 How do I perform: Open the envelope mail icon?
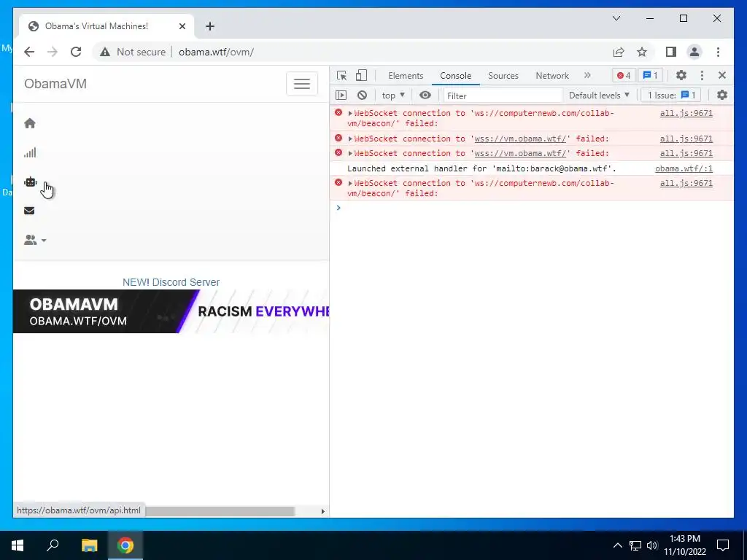point(29,211)
